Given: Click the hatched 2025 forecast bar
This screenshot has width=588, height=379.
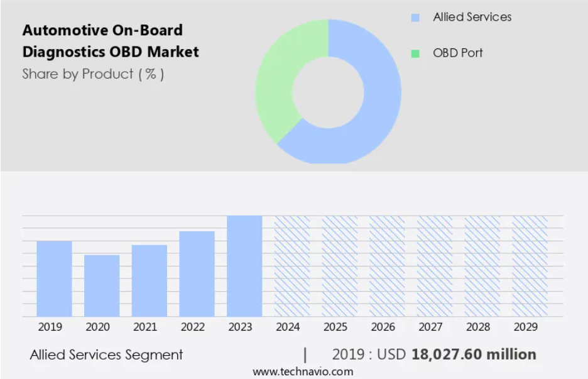Looking at the screenshot, I should tap(340, 266).
